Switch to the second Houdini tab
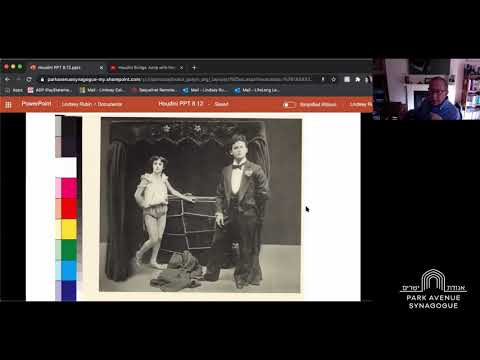The image size is (480, 360). 147,68
